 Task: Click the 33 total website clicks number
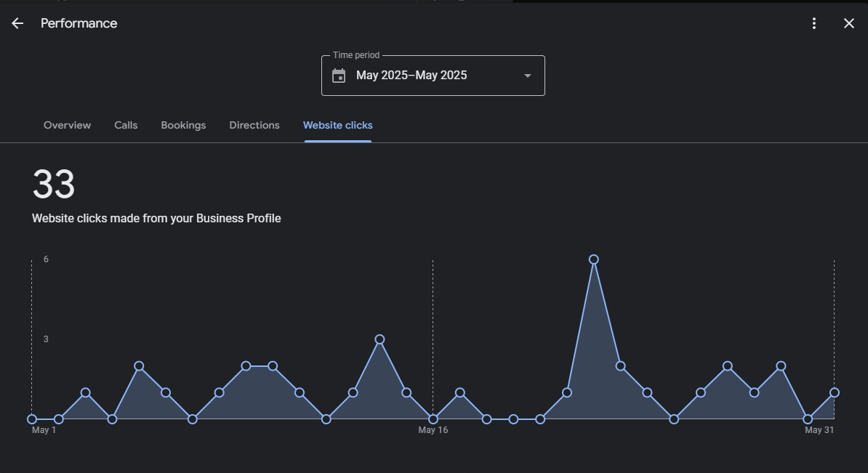click(54, 185)
